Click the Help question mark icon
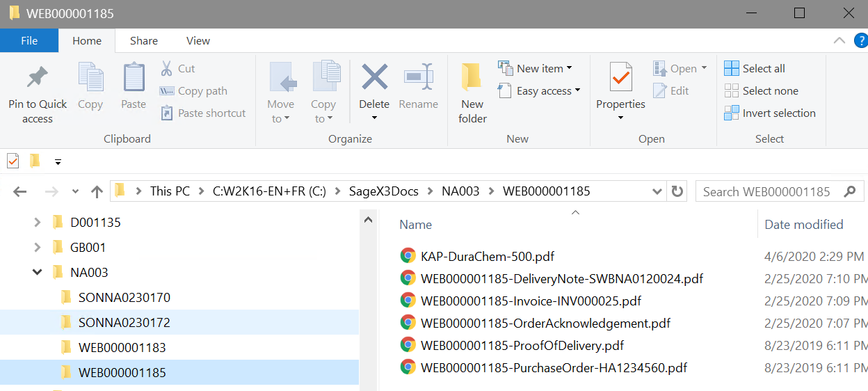868x391 pixels. click(x=860, y=41)
